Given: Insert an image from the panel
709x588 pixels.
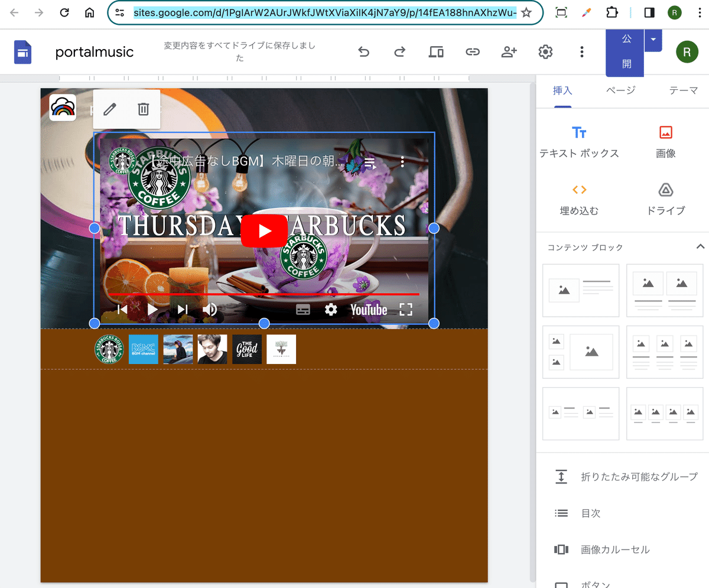Looking at the screenshot, I should pos(666,142).
